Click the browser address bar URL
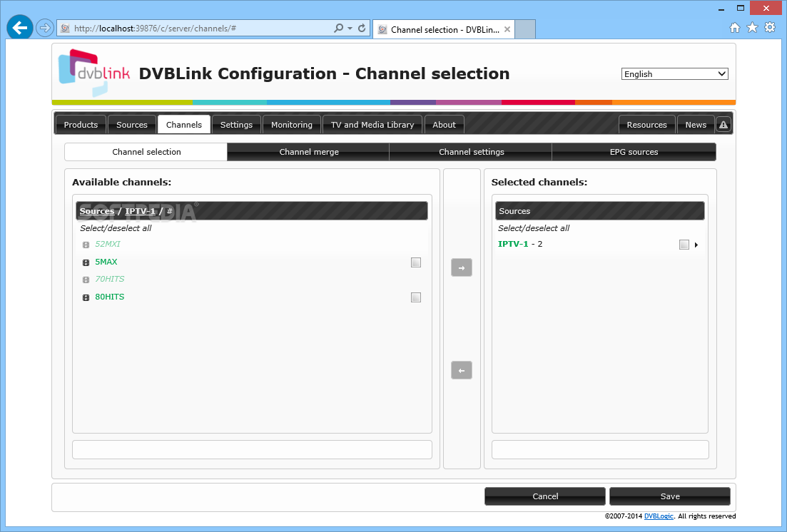Viewport: 787px width, 532px height. point(155,28)
